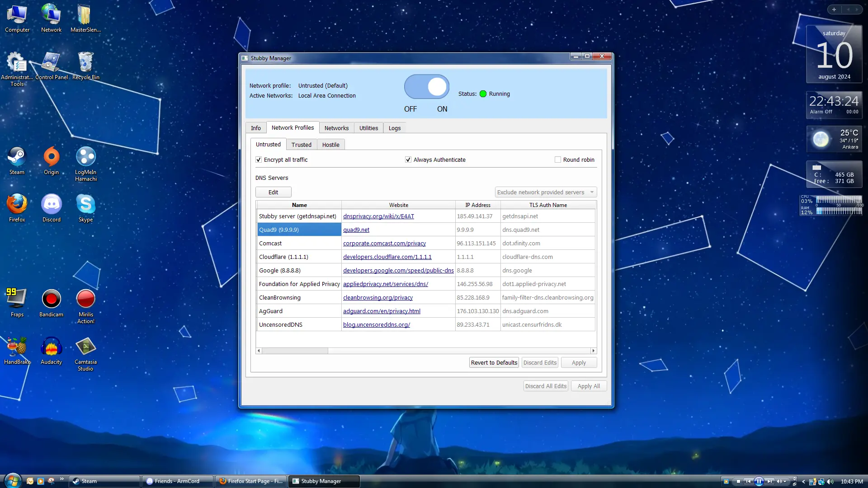
Task: Open the MasterSlen folder icon
Action: click(85, 19)
